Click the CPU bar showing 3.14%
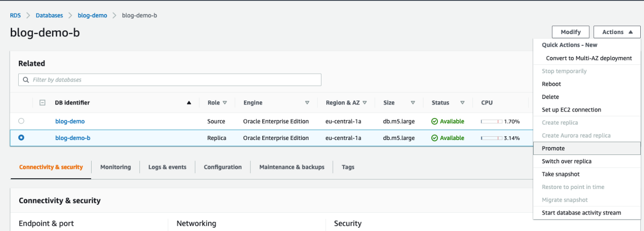Screen dimensions: 644x231 tap(492, 138)
